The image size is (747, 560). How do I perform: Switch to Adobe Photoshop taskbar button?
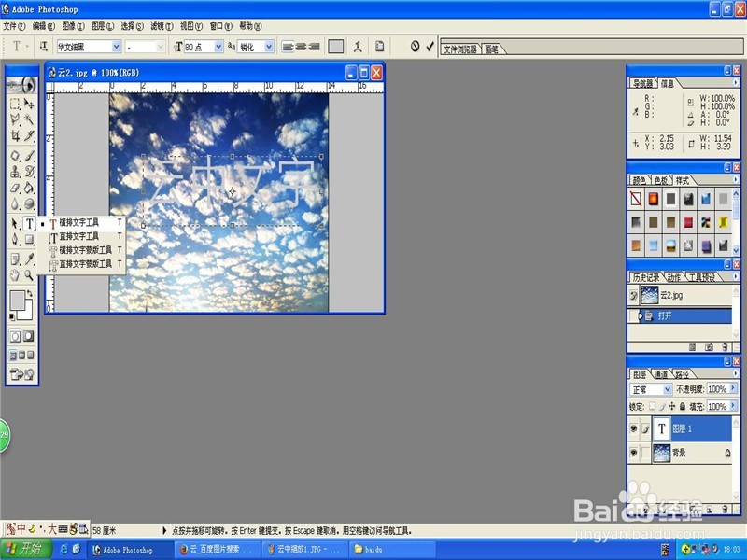(x=130, y=550)
